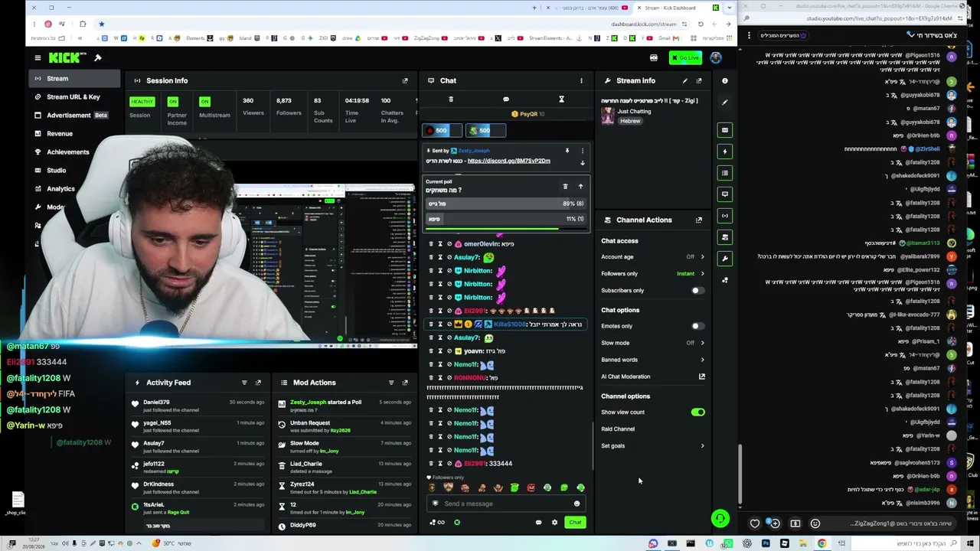Click Send a message input field

point(505,504)
